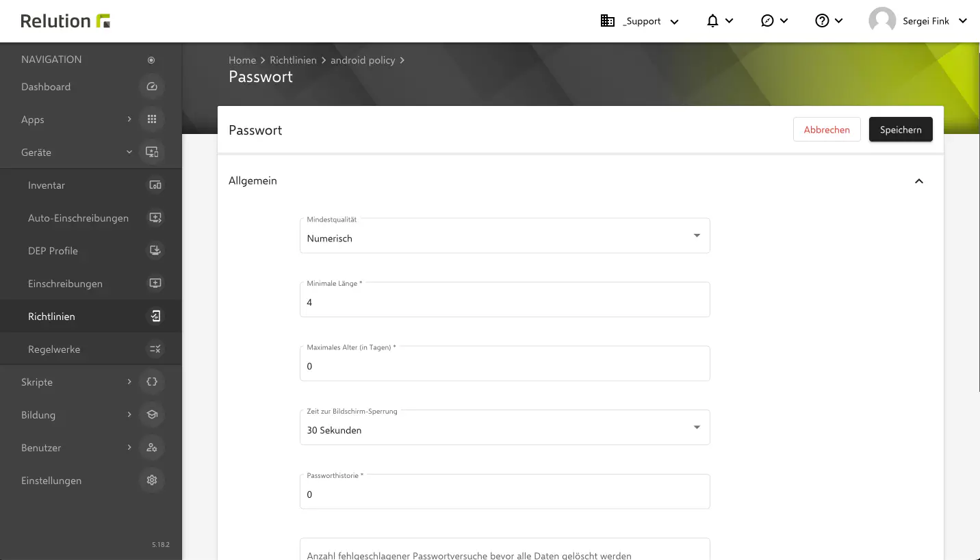Open the Mindestqualität dropdown

pos(505,235)
